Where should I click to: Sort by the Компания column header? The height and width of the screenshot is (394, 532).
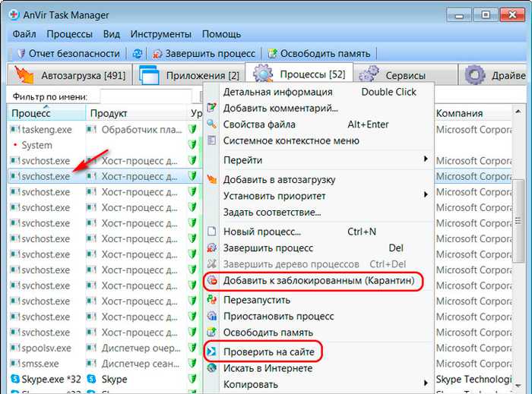(473, 113)
